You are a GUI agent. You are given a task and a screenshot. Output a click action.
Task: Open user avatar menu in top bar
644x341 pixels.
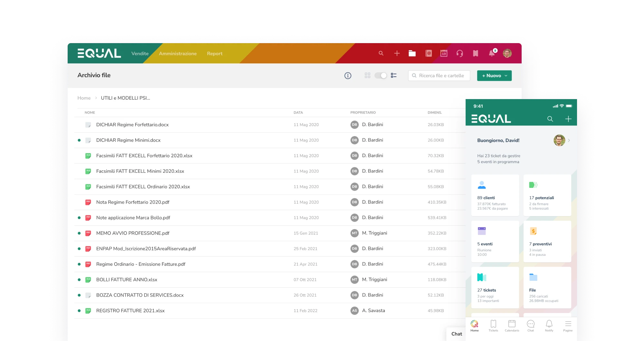[x=507, y=53]
